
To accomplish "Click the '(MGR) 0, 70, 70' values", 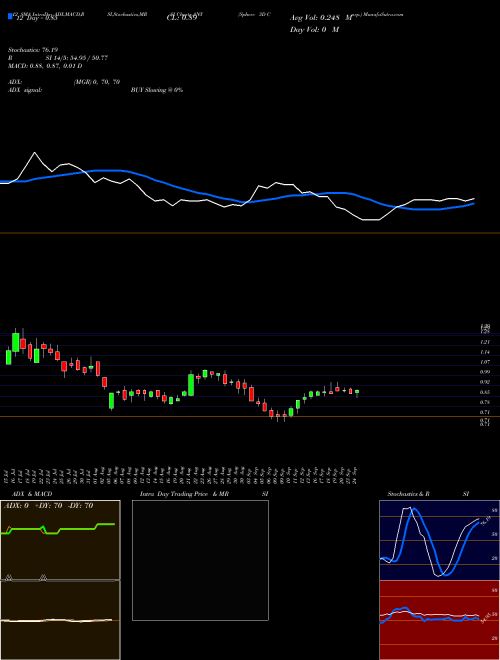I will coord(97,82).
